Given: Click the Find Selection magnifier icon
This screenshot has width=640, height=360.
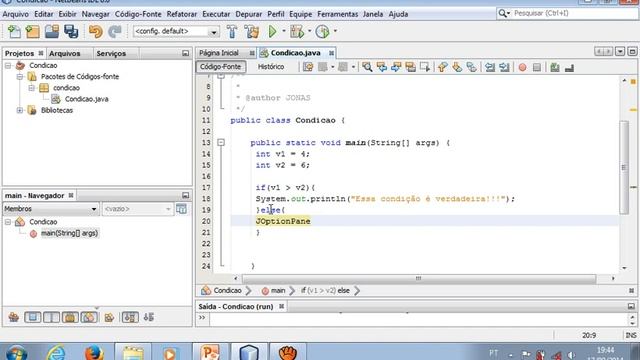Looking at the screenshot, I should (367, 67).
